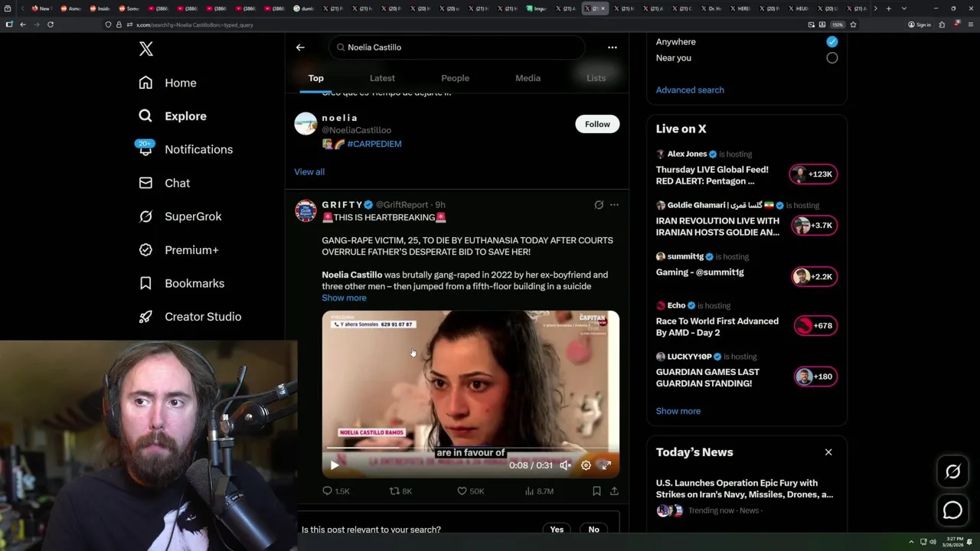Screen dimensions: 980x551
Task: Focus the Noelia Castillo search box
Action: (457, 47)
